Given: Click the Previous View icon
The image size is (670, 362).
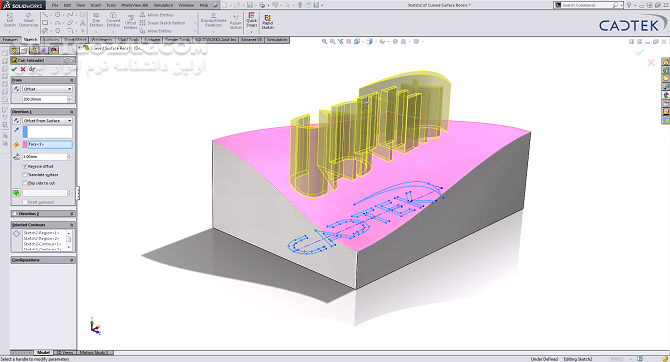Looking at the screenshot, I should pos(341,41).
